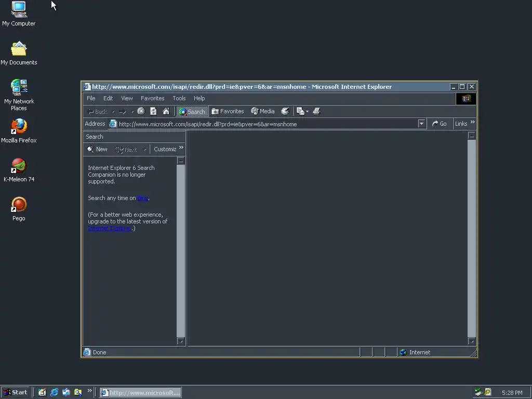This screenshot has height=399, width=532.
Task: Click the magnifier Quick Launch icon
Action: 78,393
